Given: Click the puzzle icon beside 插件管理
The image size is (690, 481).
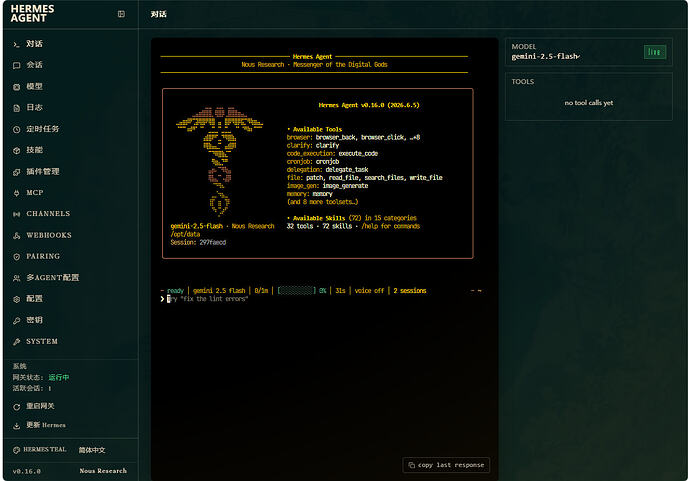Looking at the screenshot, I should (16, 172).
